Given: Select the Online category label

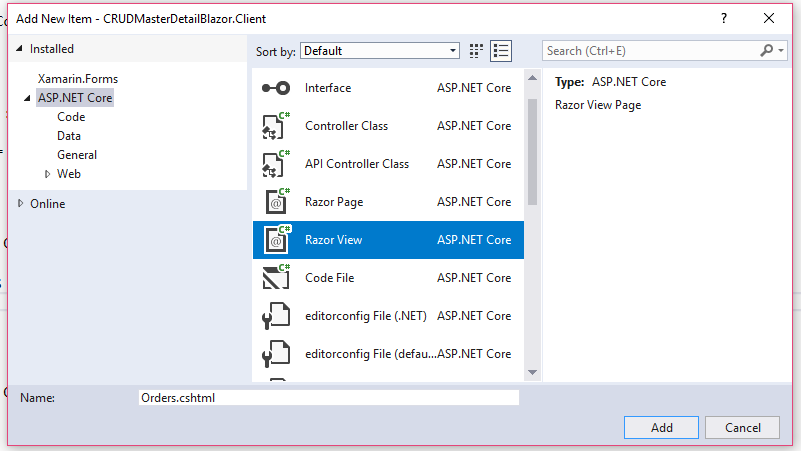Looking at the screenshot, I should click(x=48, y=203).
